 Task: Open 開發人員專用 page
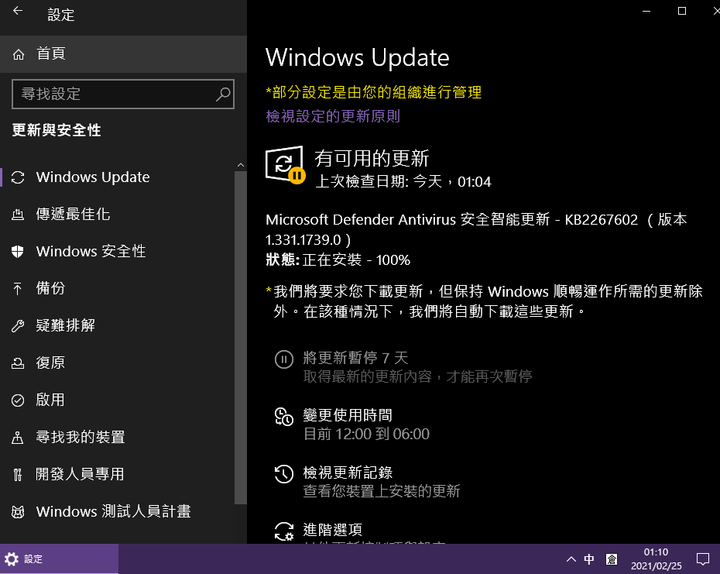click(80, 474)
